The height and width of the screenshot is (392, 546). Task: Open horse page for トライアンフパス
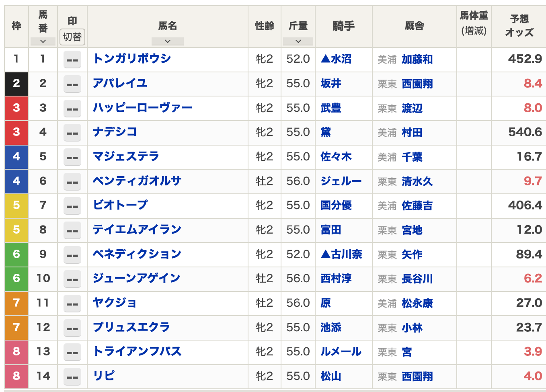pyautogui.click(x=137, y=351)
